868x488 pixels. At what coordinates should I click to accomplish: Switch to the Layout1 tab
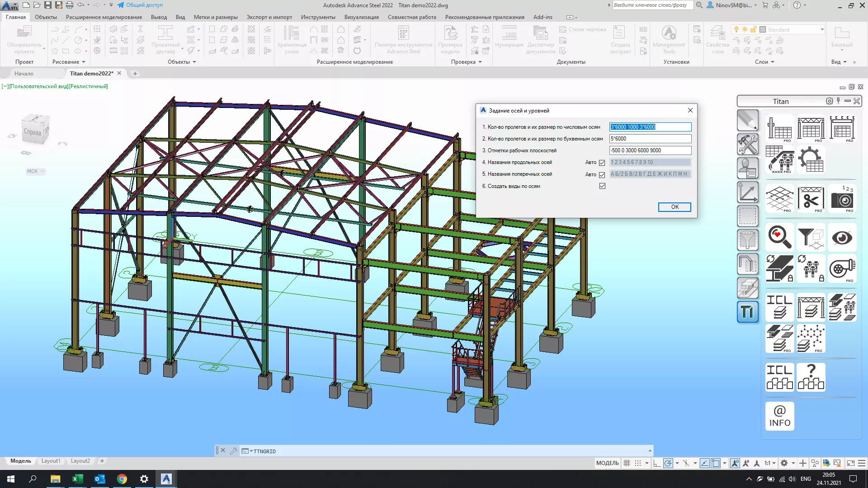point(51,461)
